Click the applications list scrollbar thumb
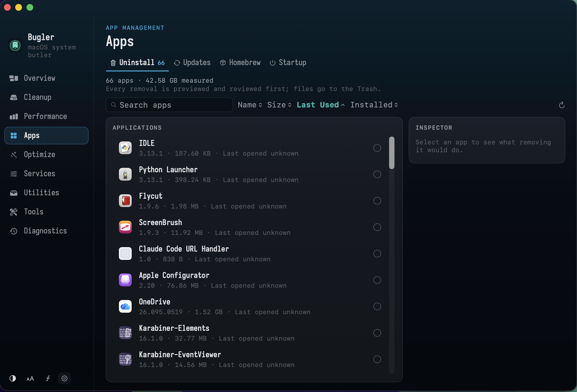 [392, 153]
